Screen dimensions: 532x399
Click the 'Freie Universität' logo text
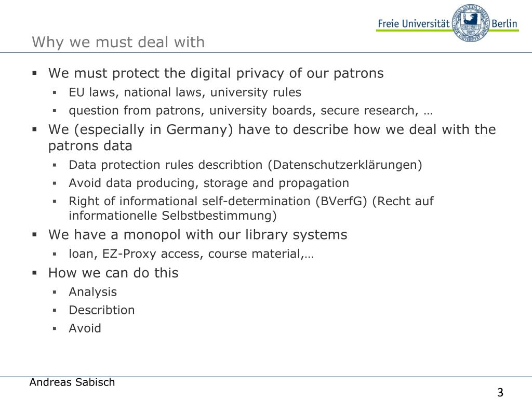[414, 24]
